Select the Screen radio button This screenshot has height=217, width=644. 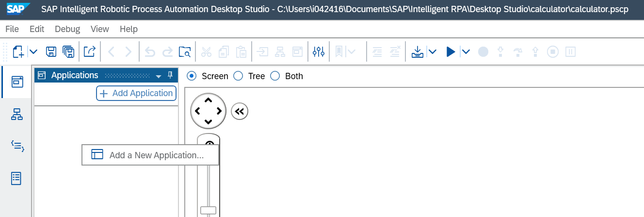pyautogui.click(x=192, y=76)
